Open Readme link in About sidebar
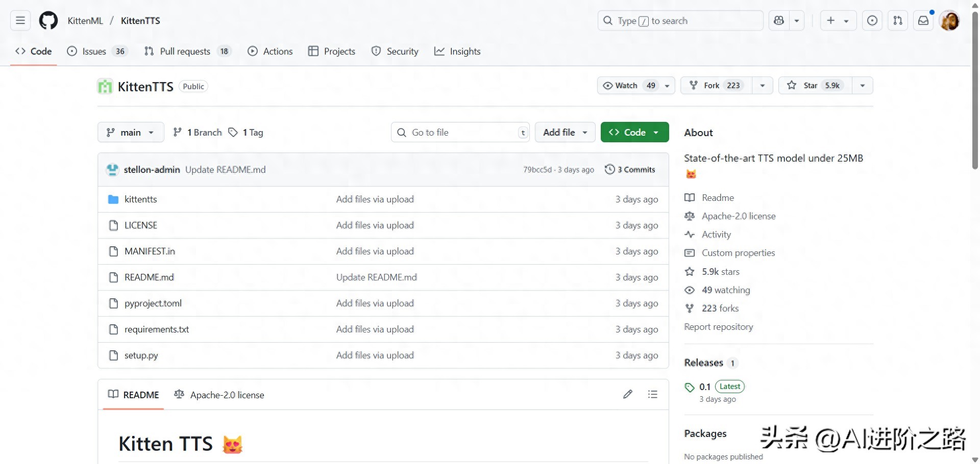980x464 pixels. point(709,198)
